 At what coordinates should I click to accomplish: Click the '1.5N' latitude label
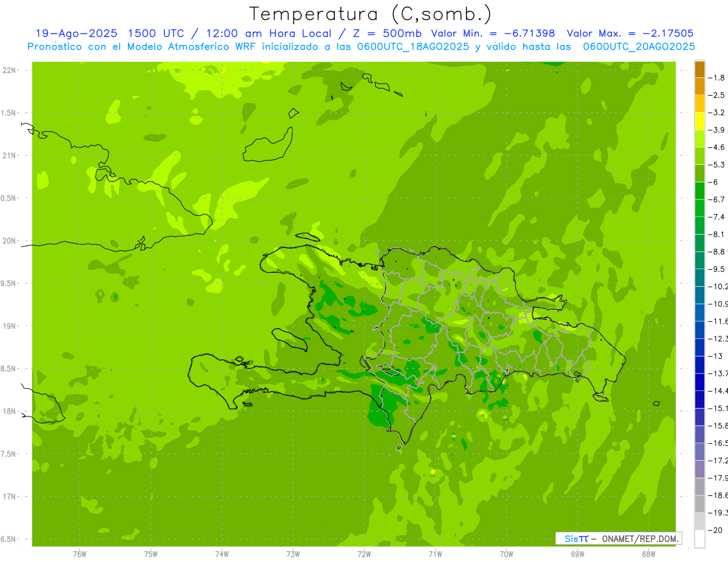[9, 113]
